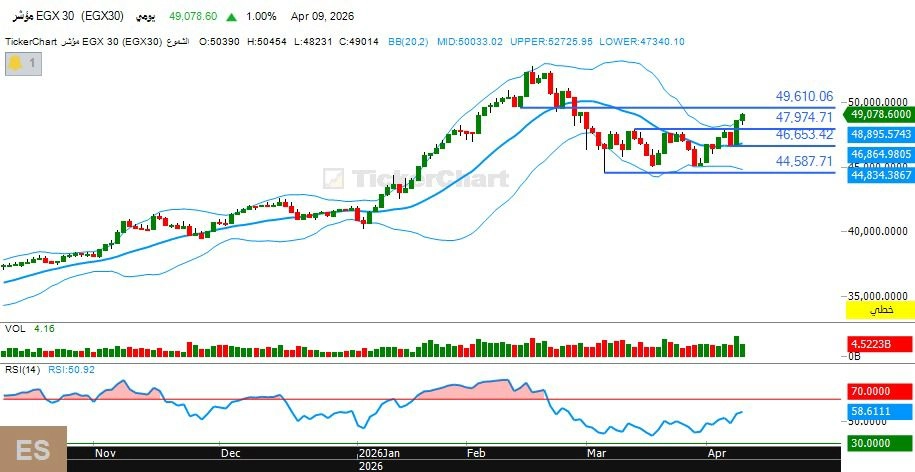Click the TickerChart watermark logo
Screen dimensions: 915x472
tap(415, 179)
